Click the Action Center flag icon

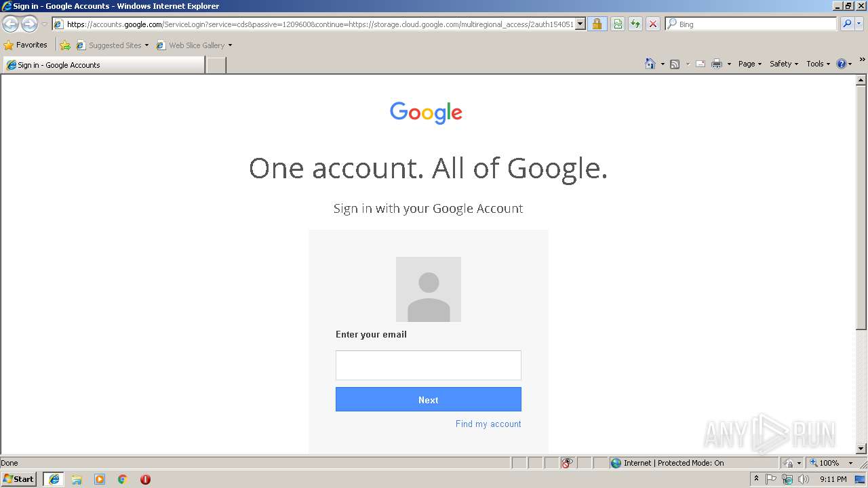(771, 479)
